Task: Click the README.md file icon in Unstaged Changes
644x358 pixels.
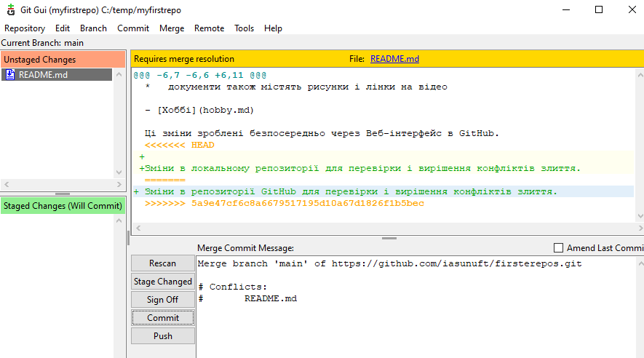Action: pyautogui.click(x=10, y=74)
